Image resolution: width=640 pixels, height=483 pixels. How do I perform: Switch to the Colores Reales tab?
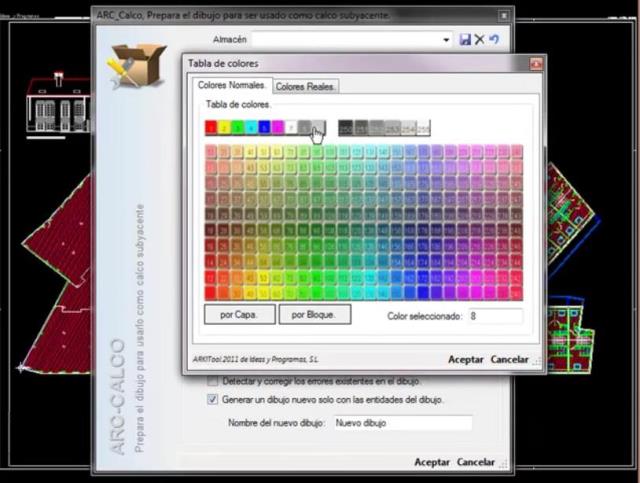click(x=305, y=86)
